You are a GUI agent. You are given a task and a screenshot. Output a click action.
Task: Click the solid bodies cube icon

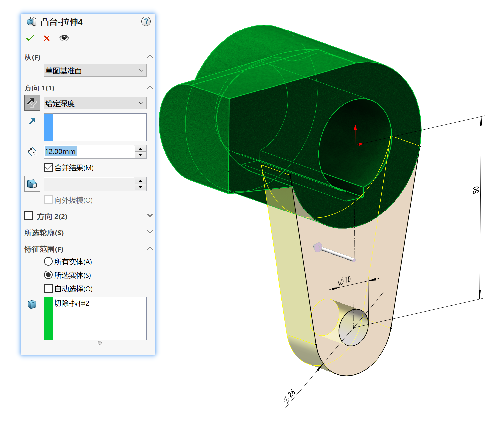pyautogui.click(x=32, y=304)
